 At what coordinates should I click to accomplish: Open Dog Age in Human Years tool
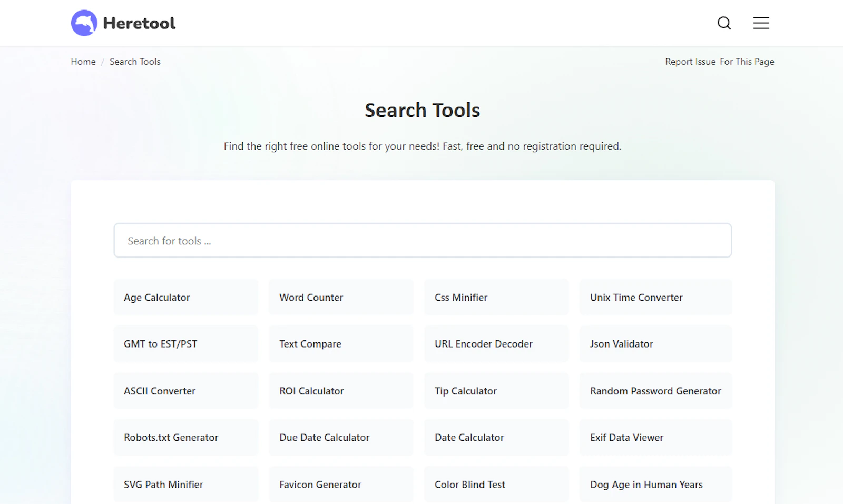tap(655, 485)
